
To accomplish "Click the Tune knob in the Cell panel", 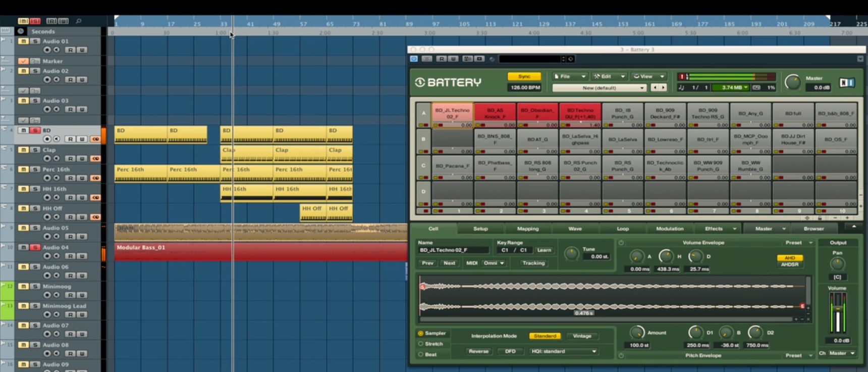I will pos(571,253).
